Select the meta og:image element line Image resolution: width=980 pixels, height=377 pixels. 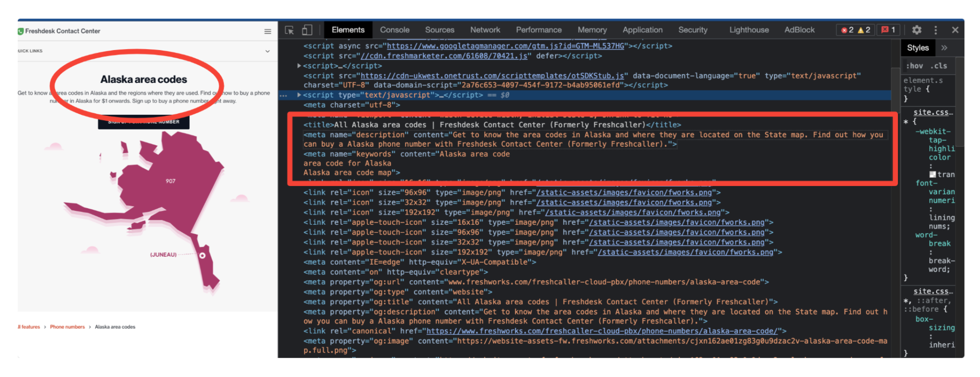595,346
